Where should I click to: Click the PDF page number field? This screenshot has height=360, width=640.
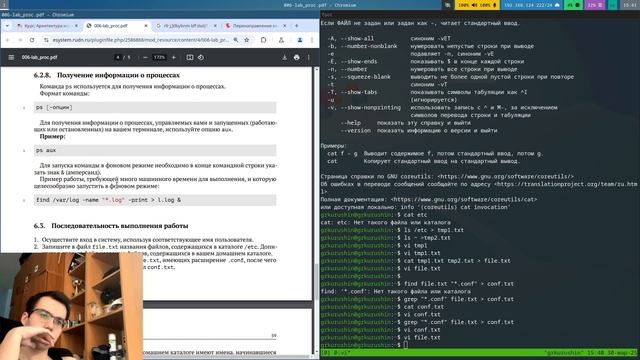pyautogui.click(x=118, y=58)
